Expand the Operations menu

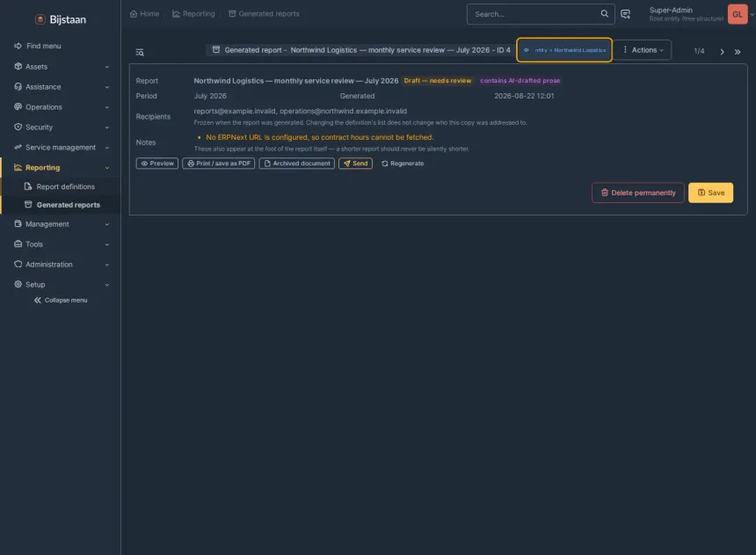coord(61,107)
